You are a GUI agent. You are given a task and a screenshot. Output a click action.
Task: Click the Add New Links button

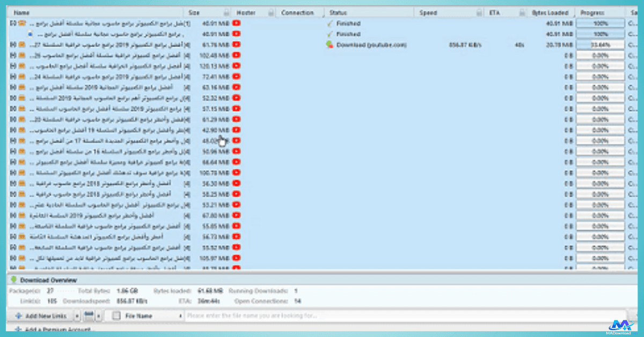[x=46, y=316]
